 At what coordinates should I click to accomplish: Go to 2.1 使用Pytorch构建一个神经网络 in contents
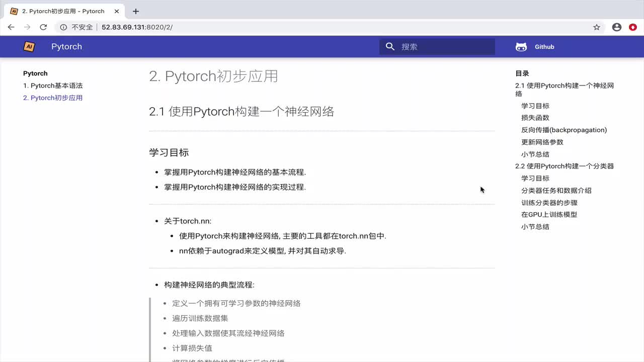point(565,89)
